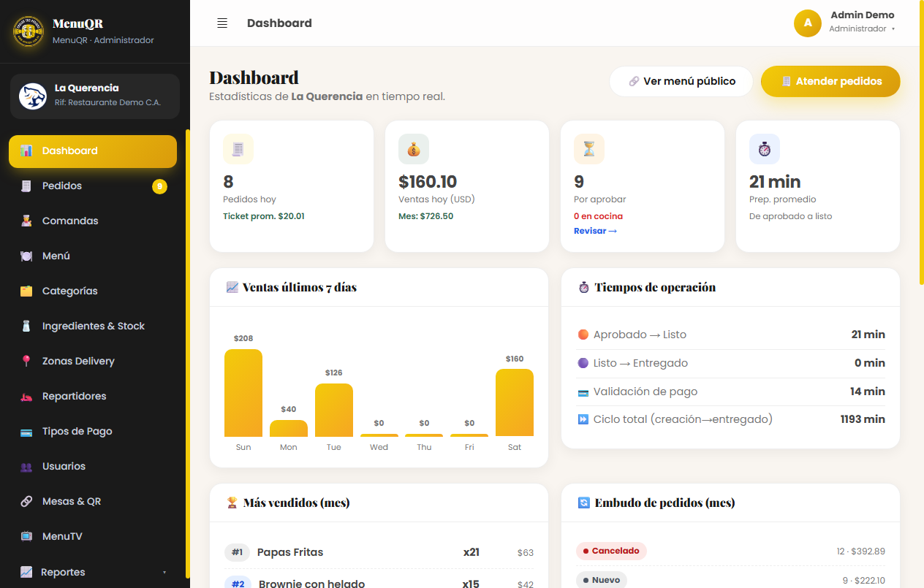Open Mesas & QR page
This screenshot has height=588, width=924.
pos(93,502)
